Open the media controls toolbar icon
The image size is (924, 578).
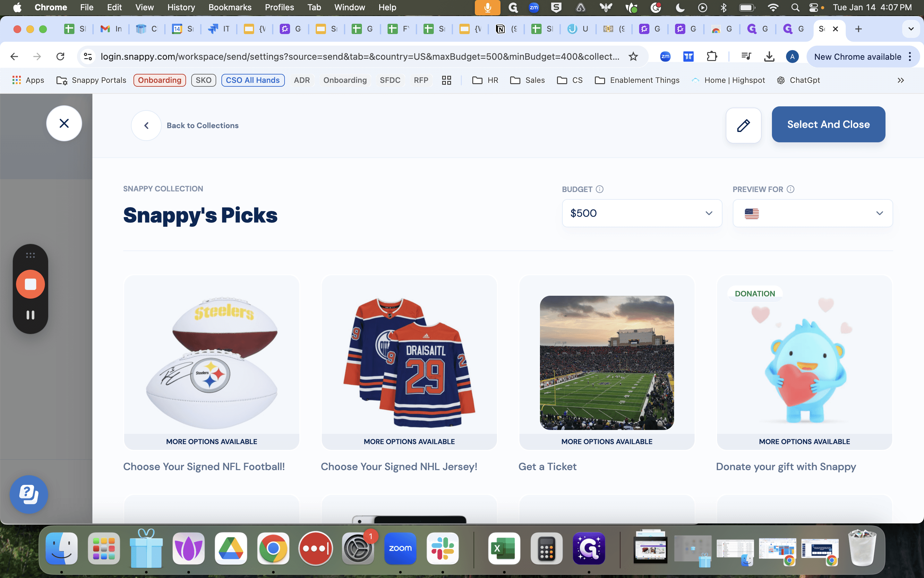tap(746, 57)
